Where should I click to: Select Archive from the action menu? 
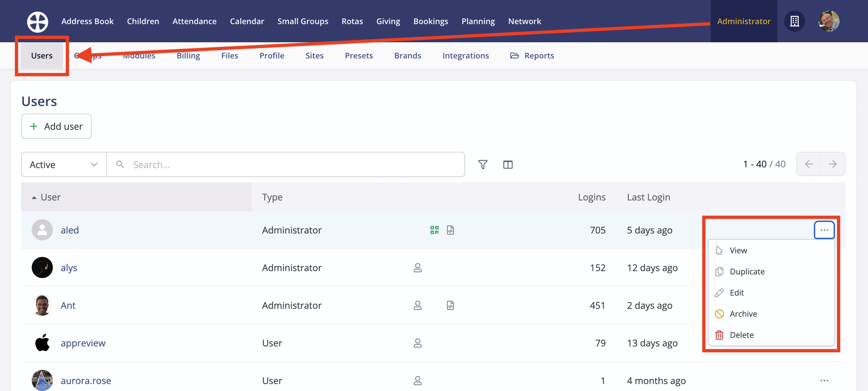pyautogui.click(x=743, y=313)
